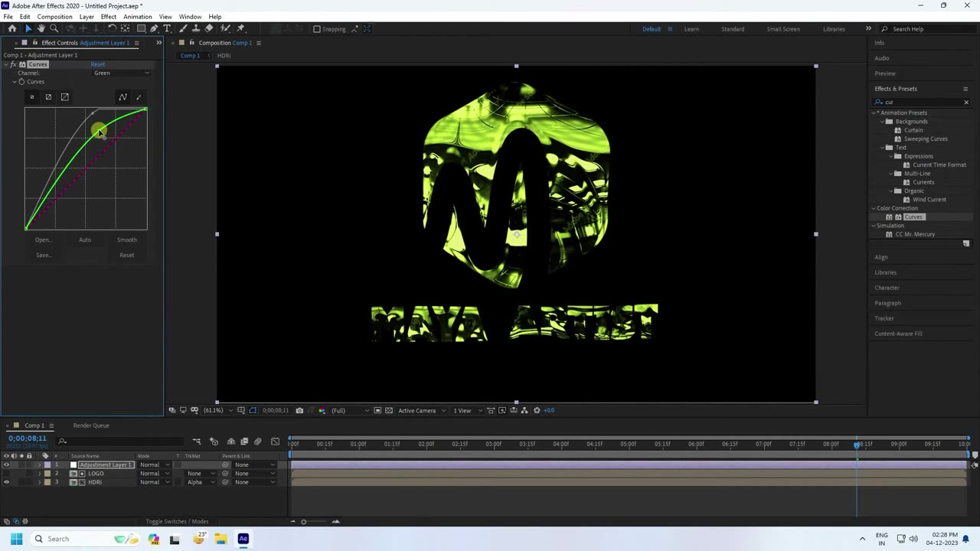
Task: Select the Roto Brush tool
Action: pos(226,29)
